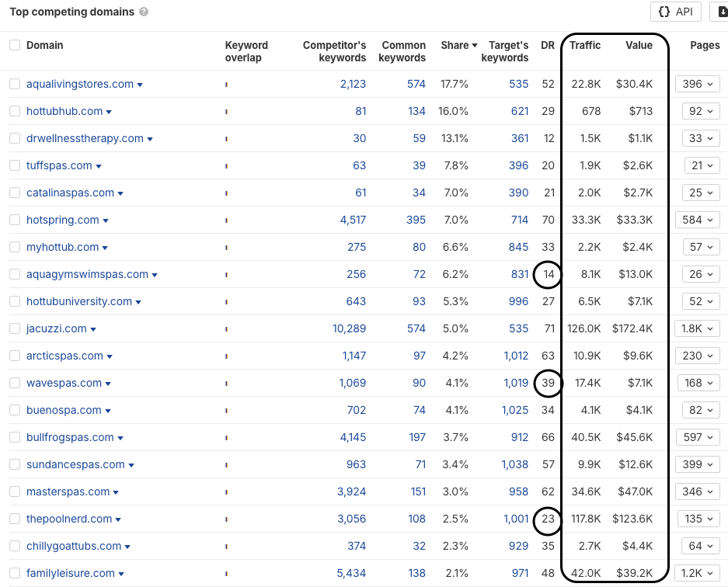Screen dimensions: 728x587
Task: Click keyword overlap bar for arcticspas.com
Action: (x=227, y=356)
